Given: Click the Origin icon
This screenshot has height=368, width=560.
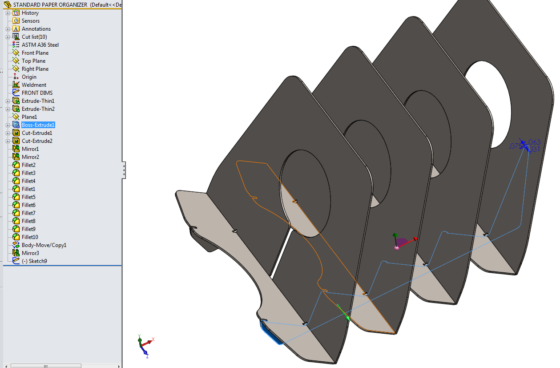Looking at the screenshot, I should [x=16, y=77].
